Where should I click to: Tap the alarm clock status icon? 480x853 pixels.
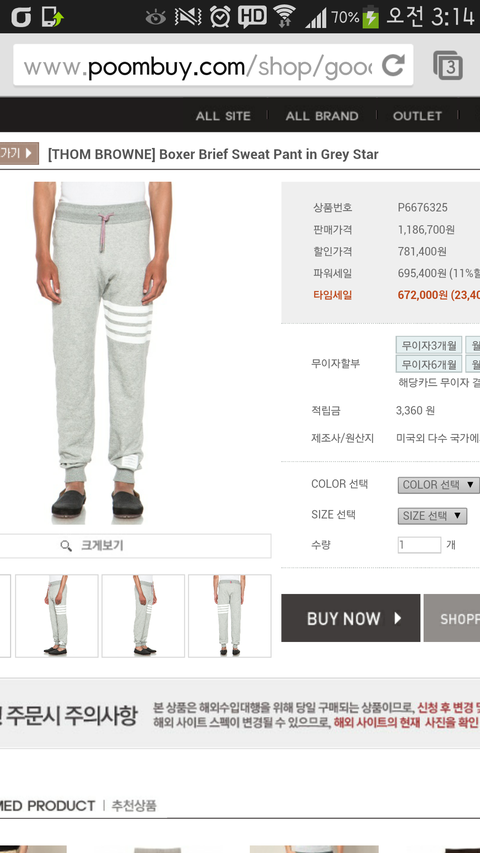pyautogui.click(x=220, y=16)
